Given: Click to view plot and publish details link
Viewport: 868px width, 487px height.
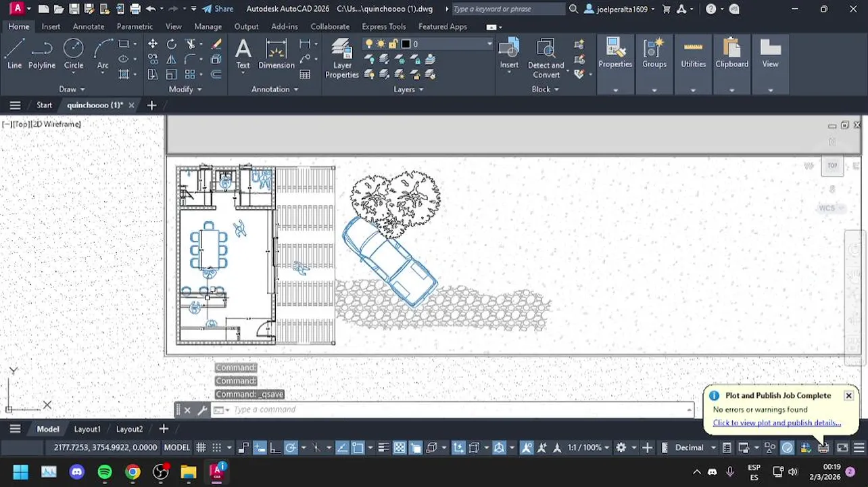Looking at the screenshot, I should coord(777,423).
